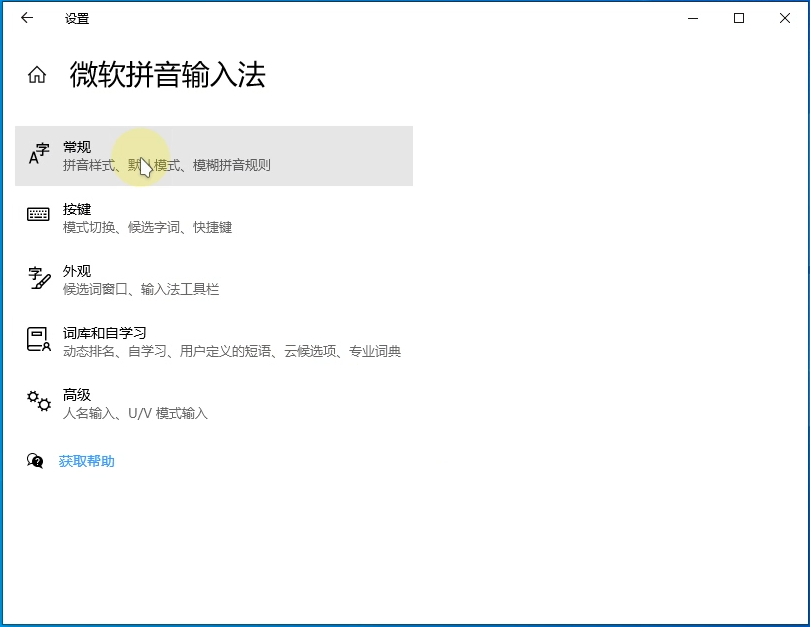Open the Settings home icon
Screen dimensions: 810x627
(37, 75)
